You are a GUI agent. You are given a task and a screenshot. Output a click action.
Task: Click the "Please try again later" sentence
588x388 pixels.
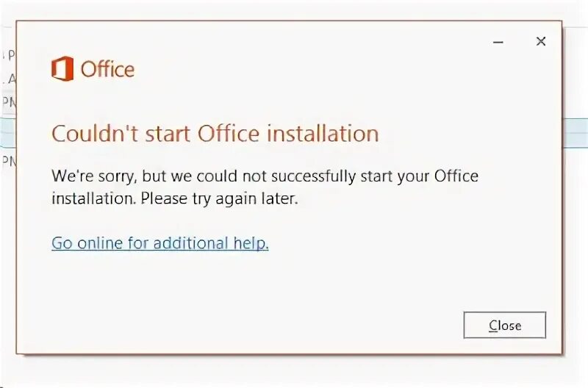click(x=219, y=198)
